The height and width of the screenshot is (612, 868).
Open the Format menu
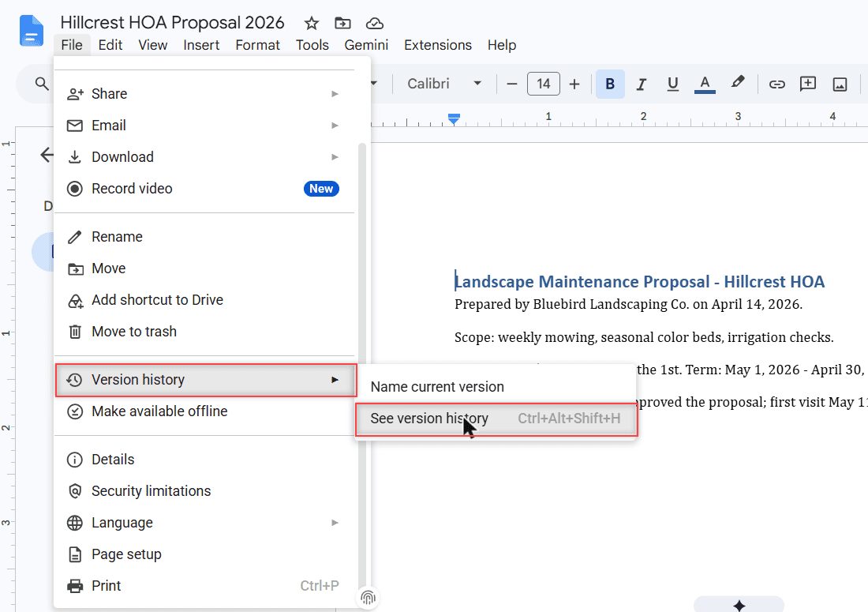point(257,45)
